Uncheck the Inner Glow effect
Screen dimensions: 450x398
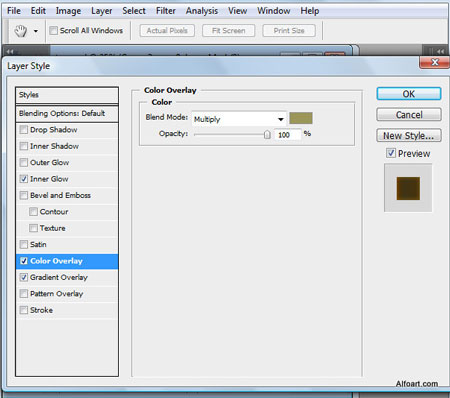(24, 179)
